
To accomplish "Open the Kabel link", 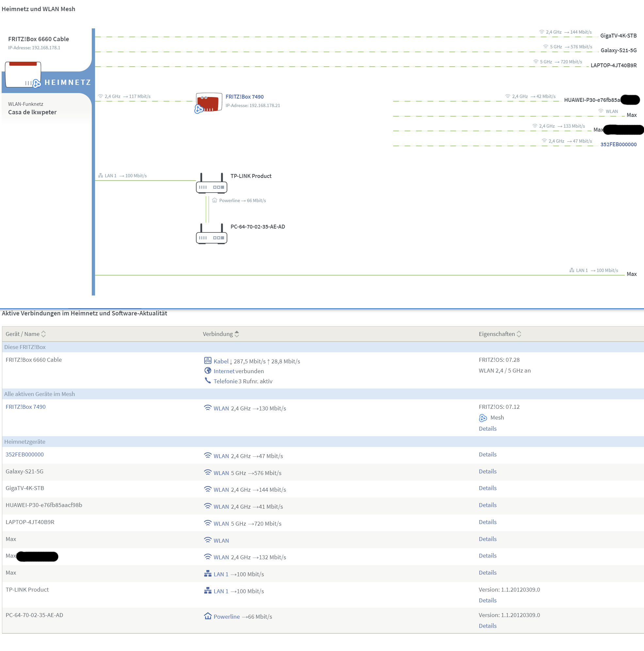I will click(x=221, y=361).
